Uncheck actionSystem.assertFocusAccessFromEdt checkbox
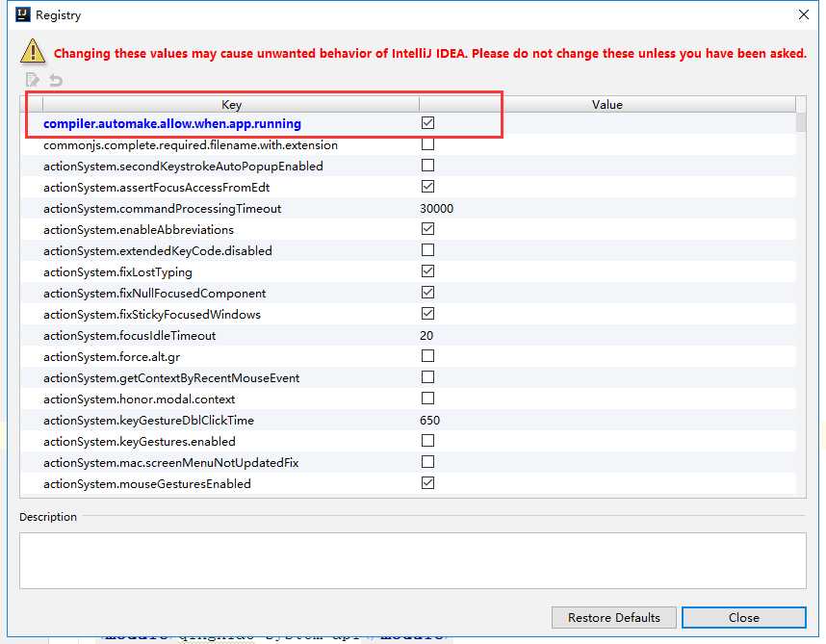 tap(427, 187)
